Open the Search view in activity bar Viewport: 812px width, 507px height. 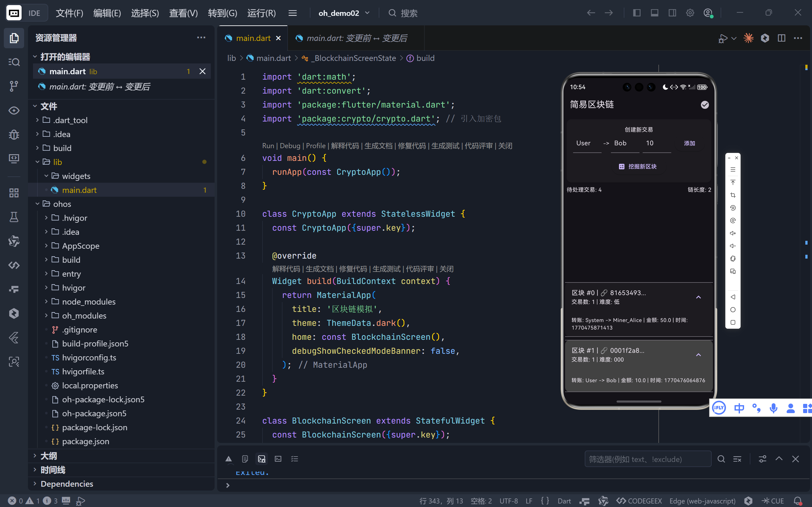[14, 62]
